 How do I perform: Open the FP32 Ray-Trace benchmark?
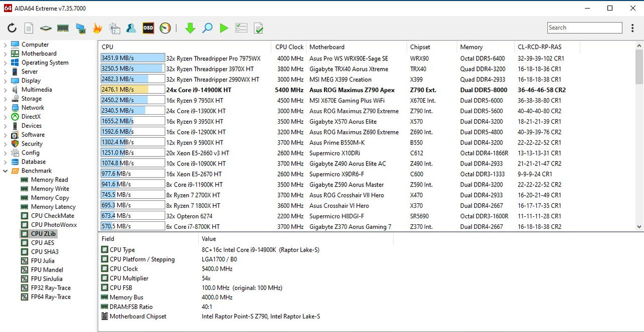51,288
